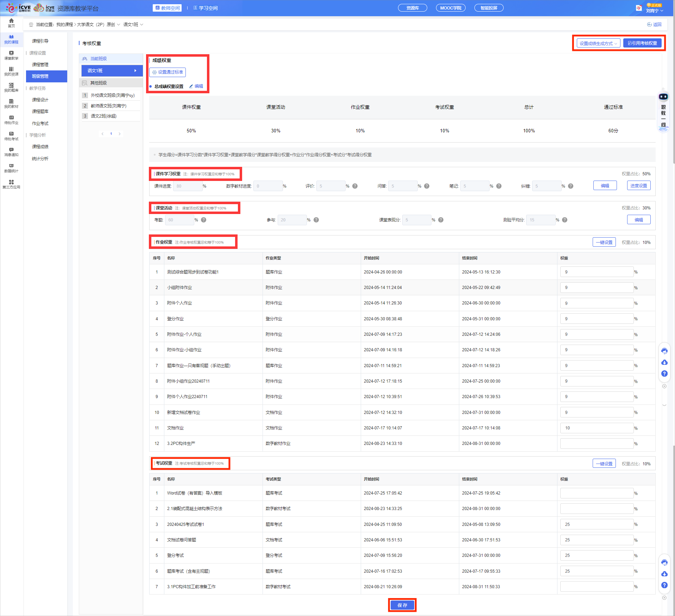Viewport: 675px width, 616px height.
Task: Open the 职教一问 robot assistant
Action: [663, 97]
